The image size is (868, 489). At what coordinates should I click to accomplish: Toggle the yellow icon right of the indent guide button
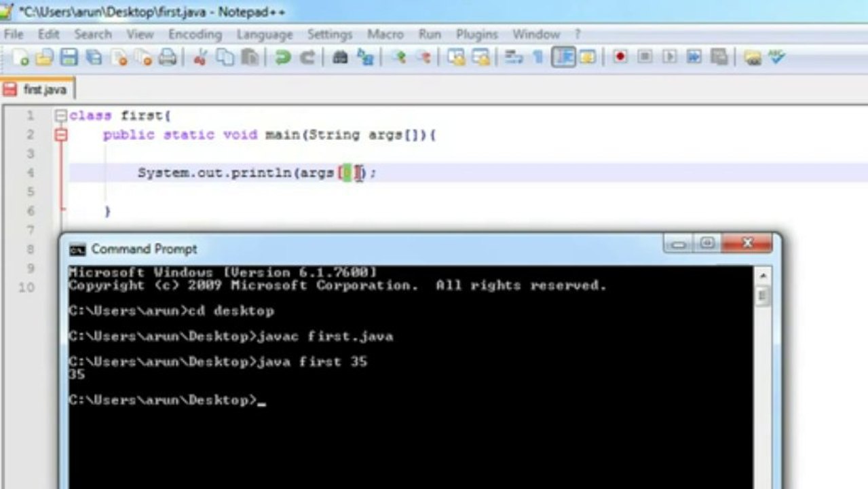(x=588, y=58)
